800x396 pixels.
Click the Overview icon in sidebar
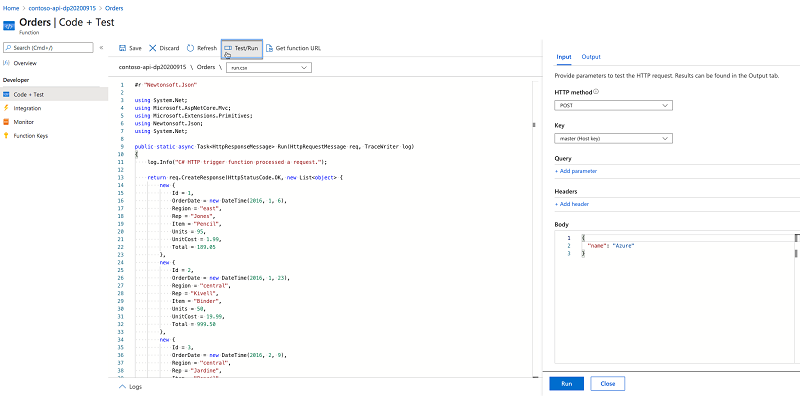[7, 63]
